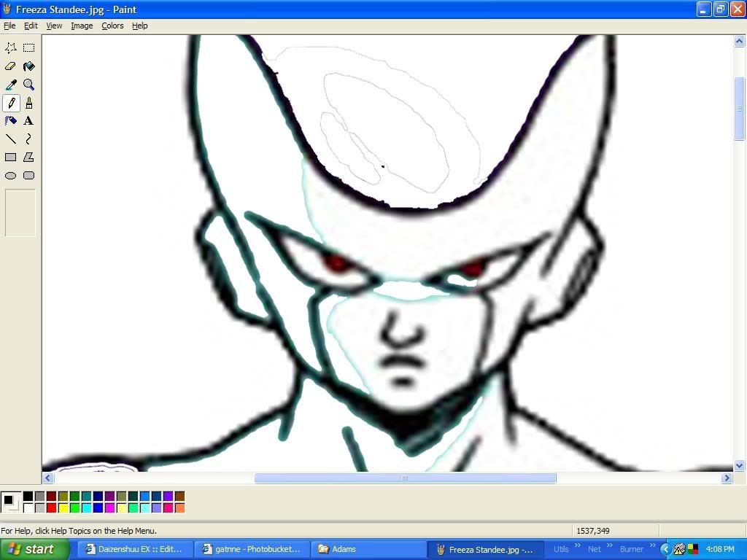Click the Net toolbar label

[x=594, y=550]
